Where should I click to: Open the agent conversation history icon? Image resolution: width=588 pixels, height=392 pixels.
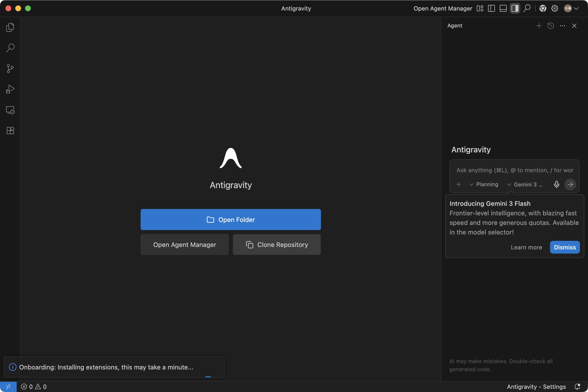click(551, 26)
